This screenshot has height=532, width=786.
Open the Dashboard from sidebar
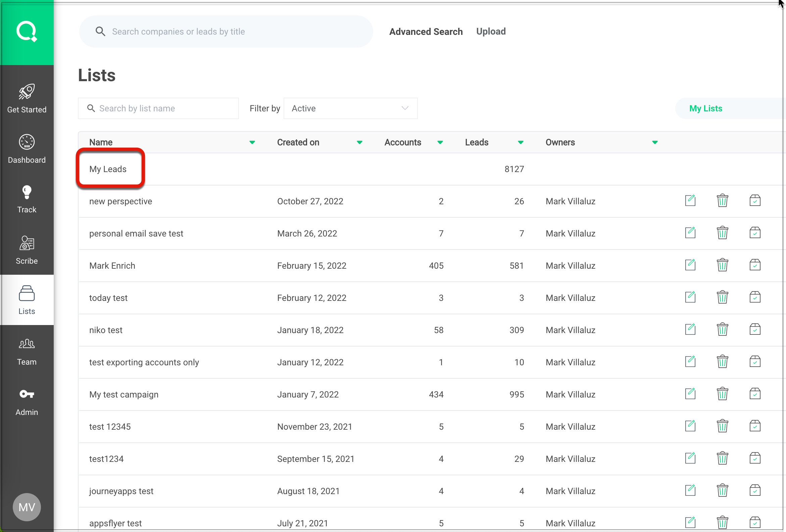pos(27,149)
